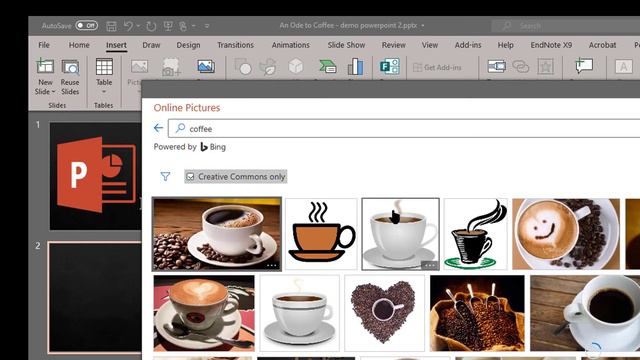The image size is (640, 360).
Task: Start presentation from beginning icon
Action: pos(168,26)
